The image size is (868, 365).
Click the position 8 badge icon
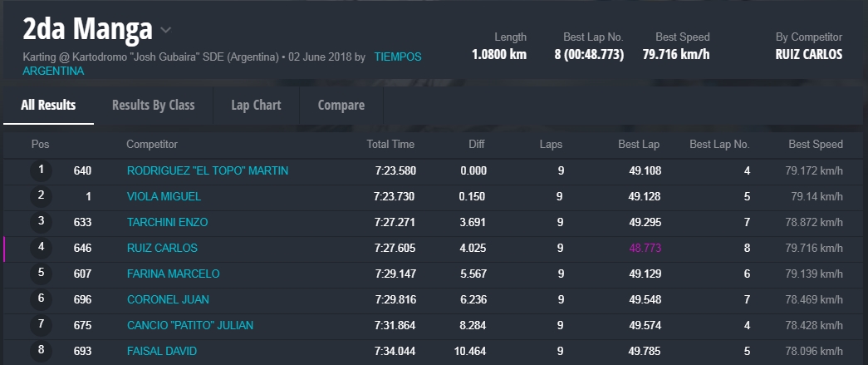[41, 351]
